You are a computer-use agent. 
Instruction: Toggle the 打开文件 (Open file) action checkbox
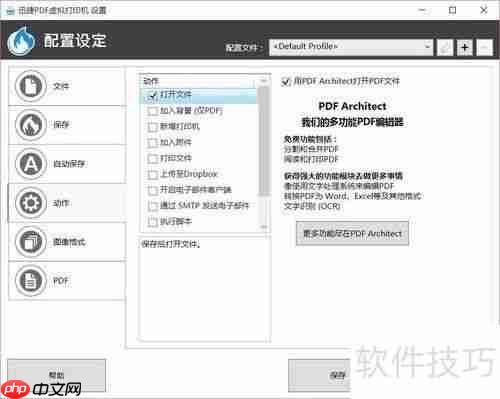click(152, 95)
